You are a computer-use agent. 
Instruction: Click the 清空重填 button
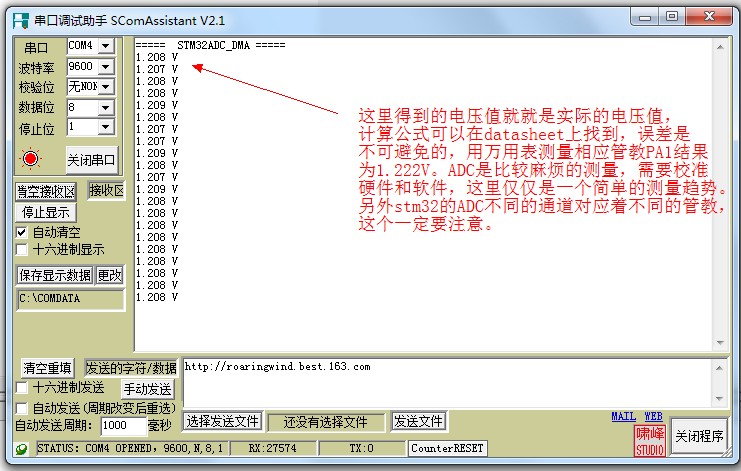(x=47, y=368)
